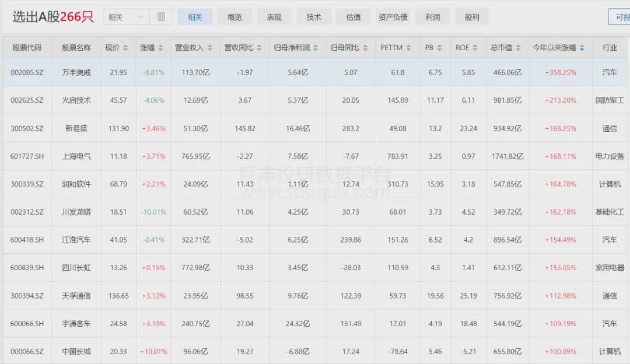This screenshot has height=364, width=630.
Task: Click the -10.01% change for 川发龙蟒
Action: click(153, 212)
